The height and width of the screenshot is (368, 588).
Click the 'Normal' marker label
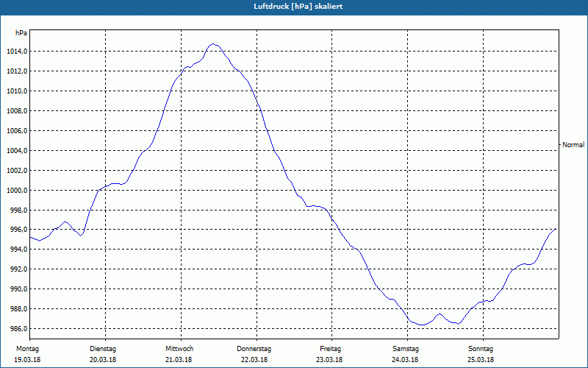click(573, 144)
